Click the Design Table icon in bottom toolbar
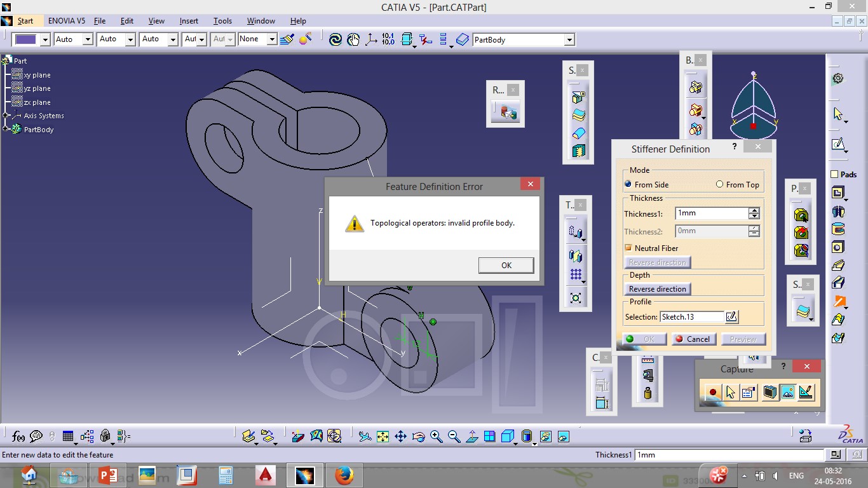This screenshot has width=868, height=488. click(68, 436)
